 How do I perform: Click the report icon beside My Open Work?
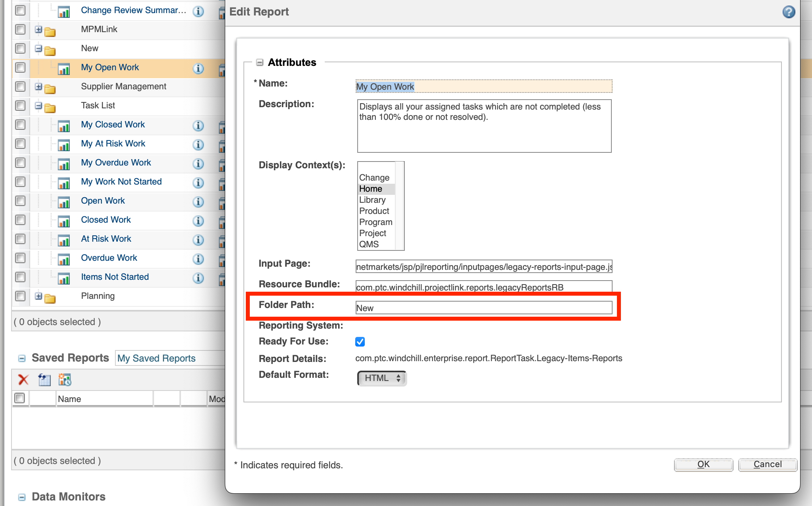pos(64,68)
